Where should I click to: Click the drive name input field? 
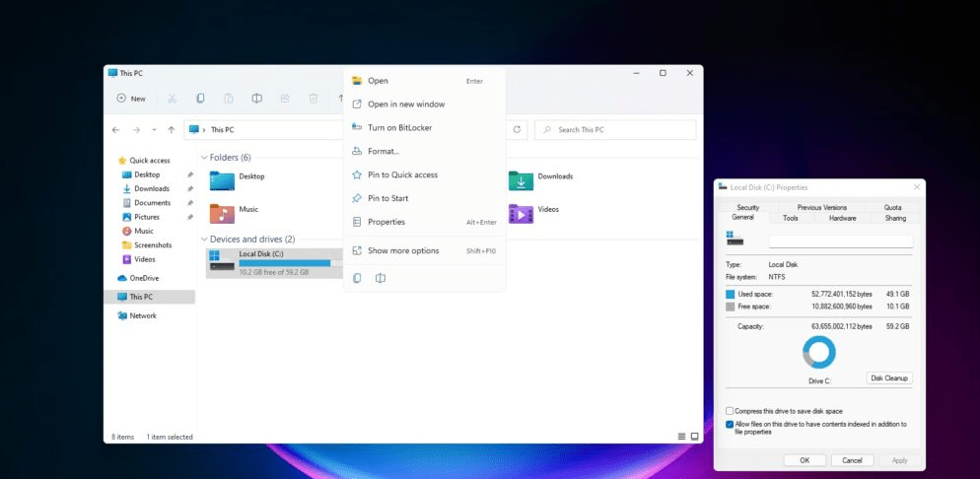(x=841, y=241)
